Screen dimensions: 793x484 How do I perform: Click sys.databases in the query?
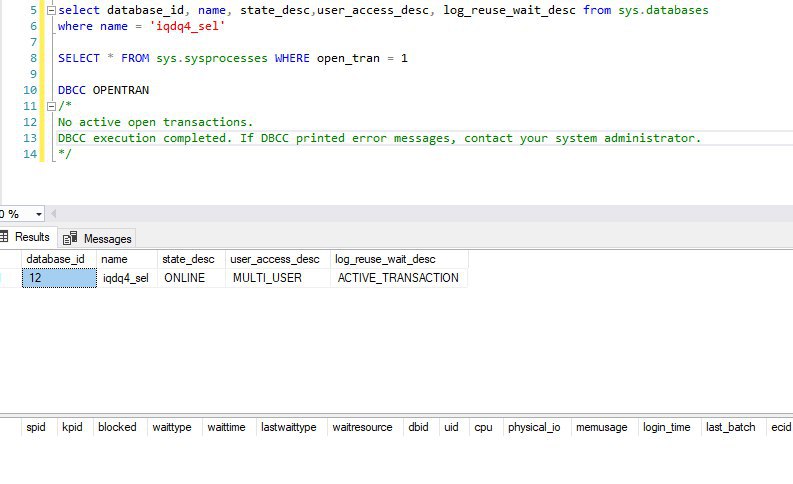tap(663, 10)
